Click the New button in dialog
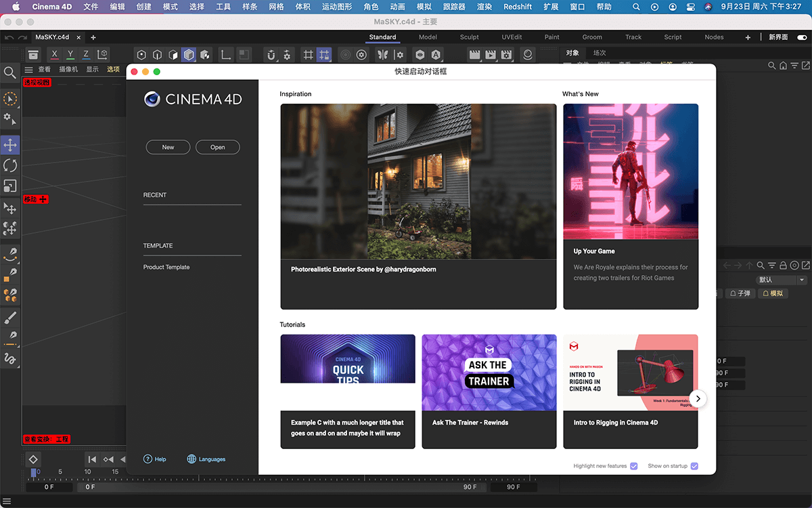Image resolution: width=812 pixels, height=508 pixels. click(168, 147)
